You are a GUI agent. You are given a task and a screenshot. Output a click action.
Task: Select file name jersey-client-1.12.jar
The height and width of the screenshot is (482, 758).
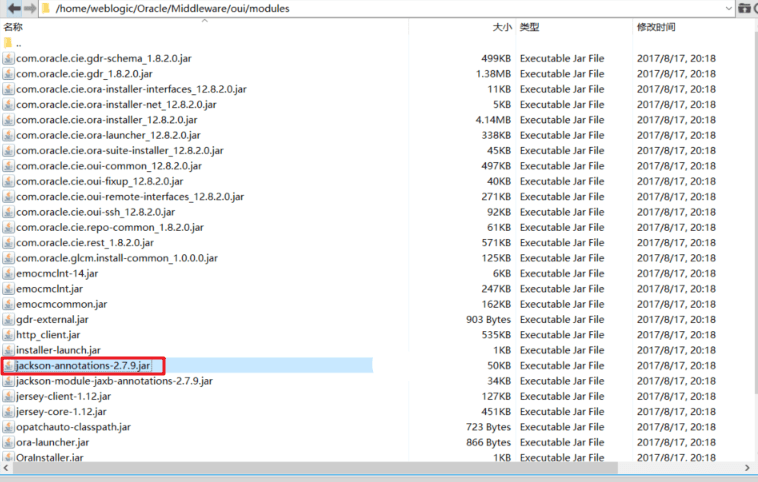pyautogui.click(x=63, y=396)
